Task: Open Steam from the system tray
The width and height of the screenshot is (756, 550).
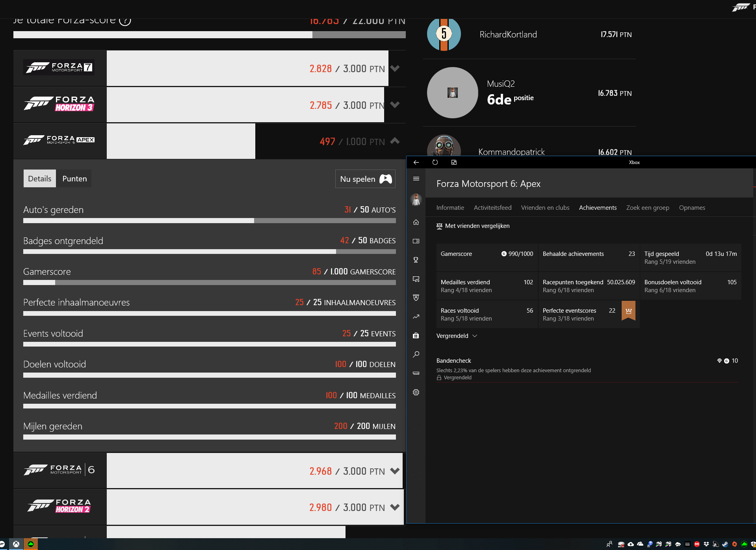Action: (725, 544)
